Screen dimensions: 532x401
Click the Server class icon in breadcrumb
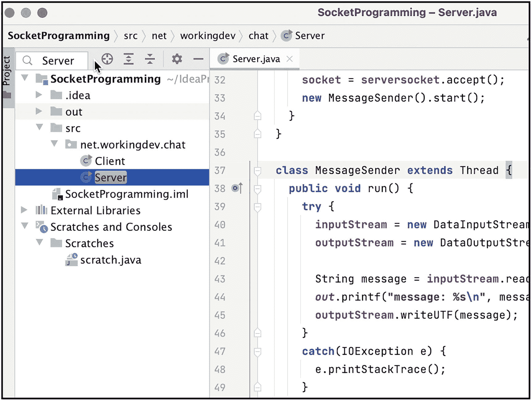coord(286,36)
